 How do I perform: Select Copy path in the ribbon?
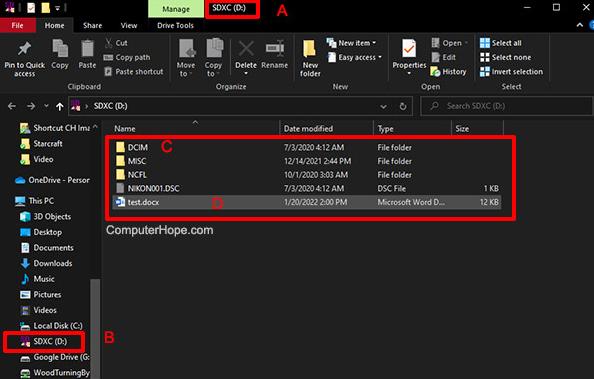[127, 57]
